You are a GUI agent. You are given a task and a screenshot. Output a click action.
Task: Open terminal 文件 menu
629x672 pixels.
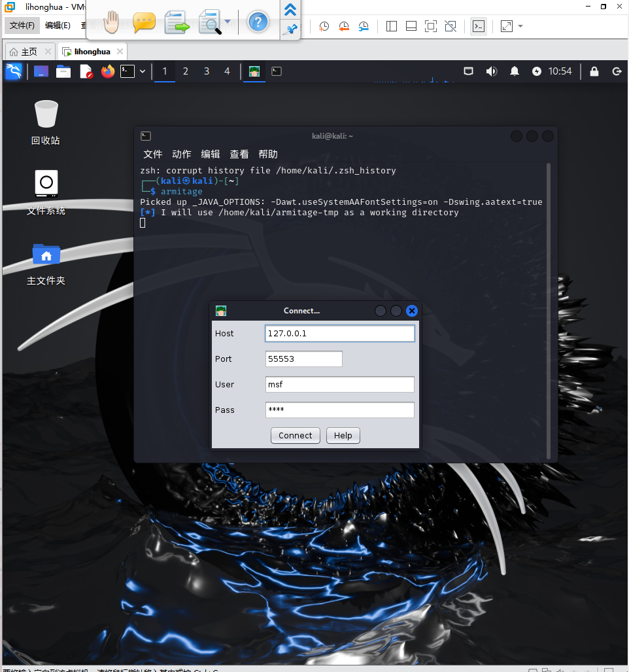pos(152,154)
